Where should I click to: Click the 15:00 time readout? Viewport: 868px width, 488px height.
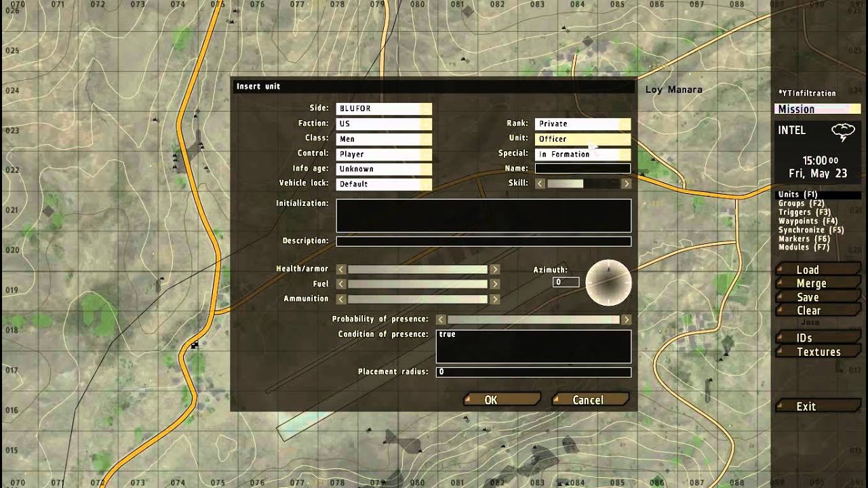click(x=820, y=161)
